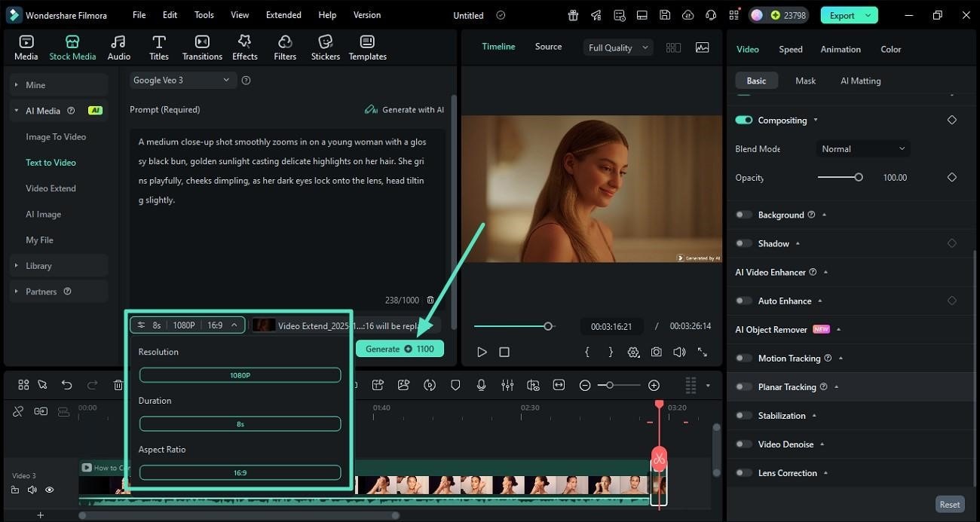Open the Stock Media panel
Screen dimensions: 980x522
click(72, 46)
